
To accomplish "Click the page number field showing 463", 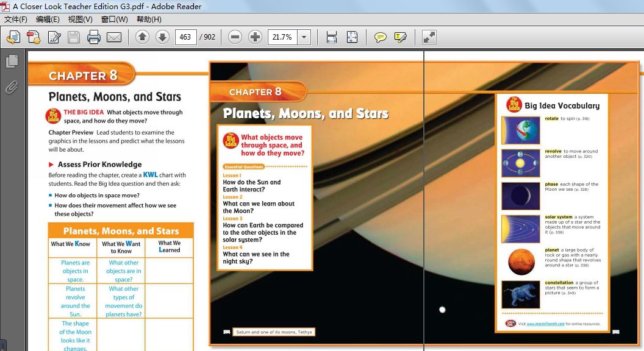I will coord(185,37).
